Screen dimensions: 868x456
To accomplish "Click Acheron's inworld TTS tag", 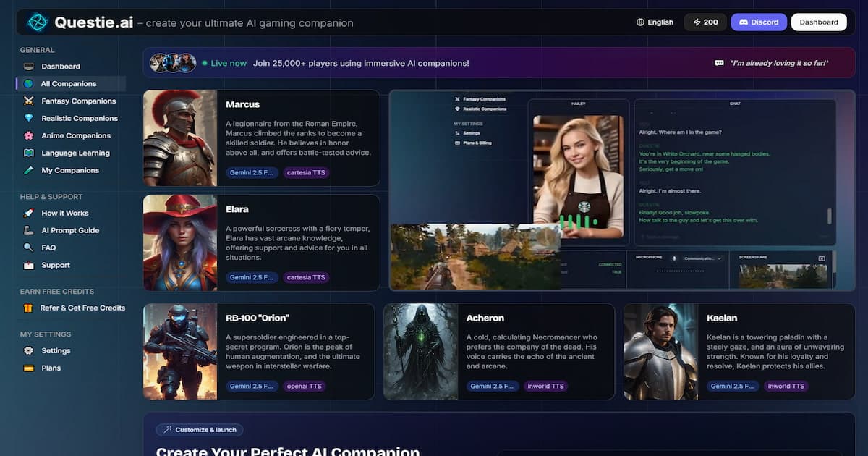I will (545, 387).
